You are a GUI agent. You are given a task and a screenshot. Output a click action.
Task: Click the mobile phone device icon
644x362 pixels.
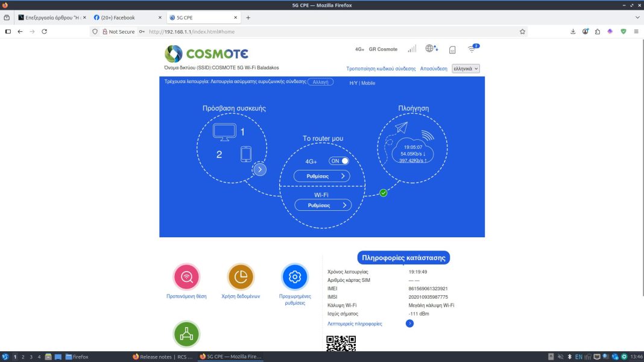coord(246,154)
